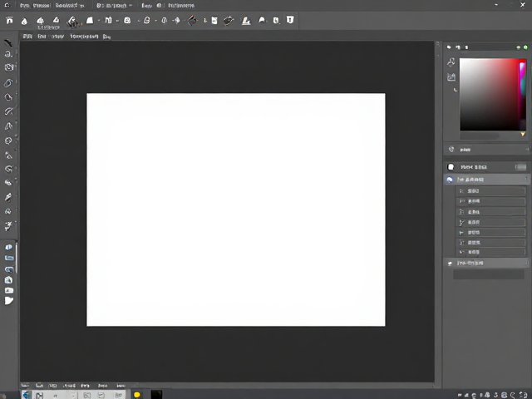Click the gray slider bar under color field
Viewport: 532px width, 399px height.
(x=480, y=135)
